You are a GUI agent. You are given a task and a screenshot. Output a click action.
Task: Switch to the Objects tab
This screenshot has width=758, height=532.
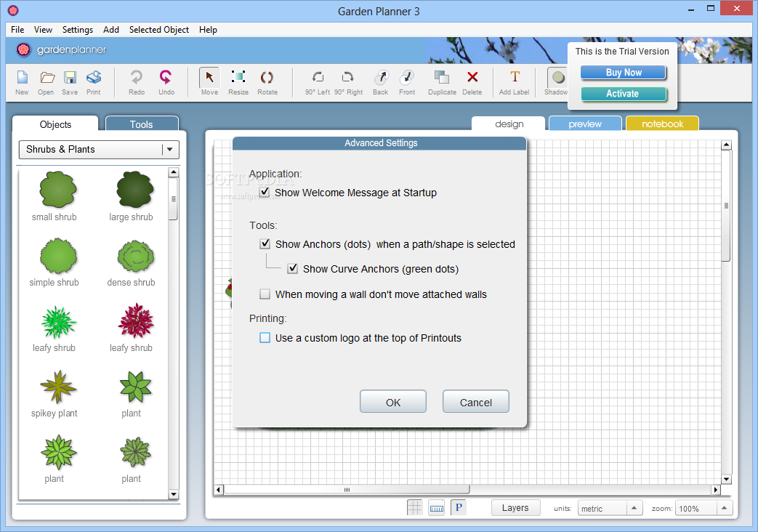tap(55, 124)
